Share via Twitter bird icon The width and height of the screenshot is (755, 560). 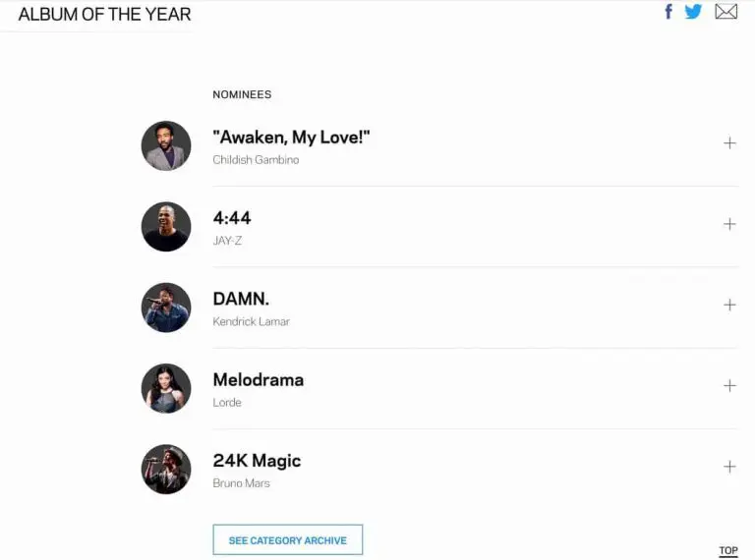tap(693, 12)
